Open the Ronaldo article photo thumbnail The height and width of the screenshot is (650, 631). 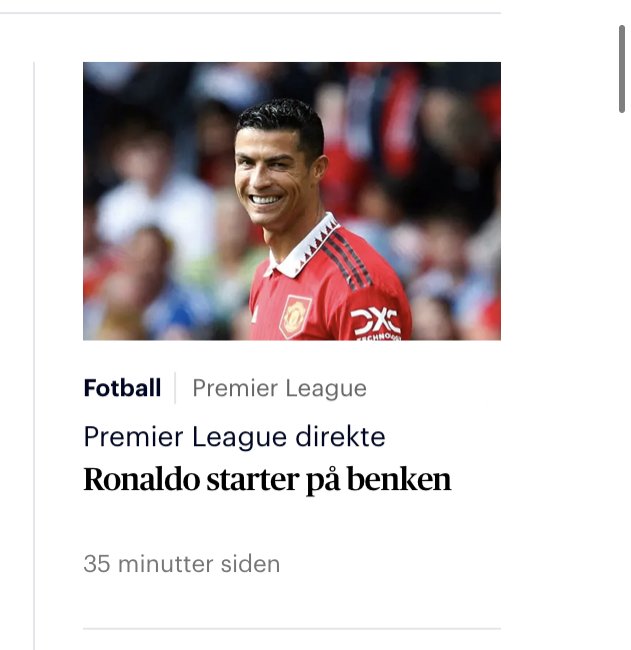pos(292,201)
